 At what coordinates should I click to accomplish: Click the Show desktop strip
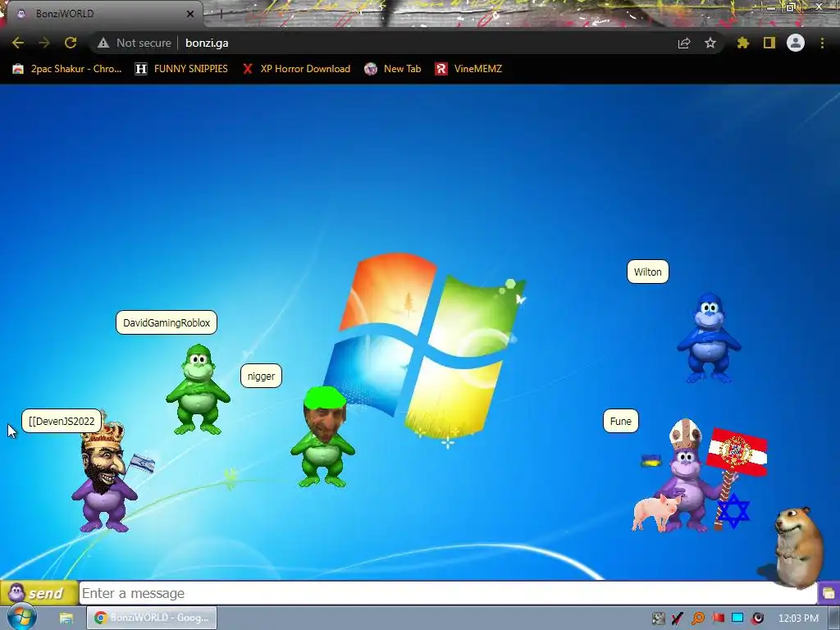pyautogui.click(x=834, y=619)
